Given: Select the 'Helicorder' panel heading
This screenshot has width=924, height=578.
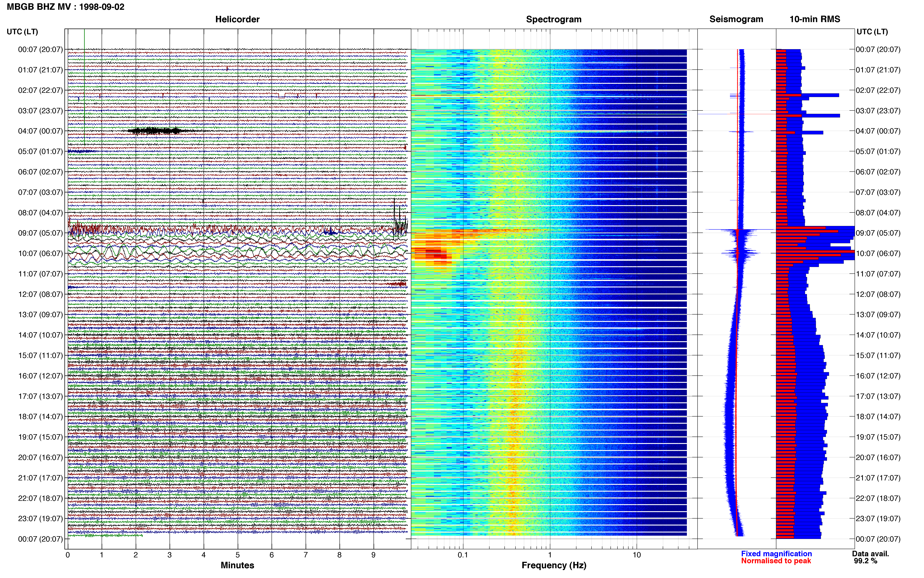Looking at the screenshot, I should (237, 20).
